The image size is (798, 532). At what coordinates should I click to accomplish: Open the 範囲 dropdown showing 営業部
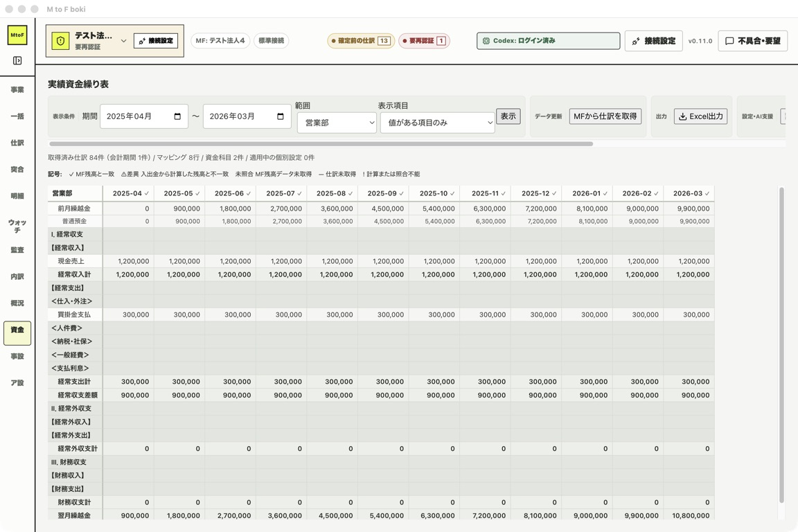pos(337,123)
